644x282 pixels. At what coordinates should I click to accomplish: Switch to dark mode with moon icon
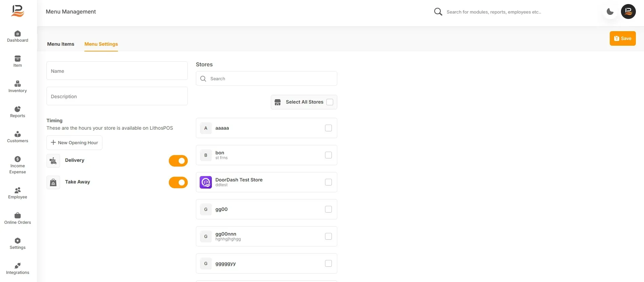[610, 12]
